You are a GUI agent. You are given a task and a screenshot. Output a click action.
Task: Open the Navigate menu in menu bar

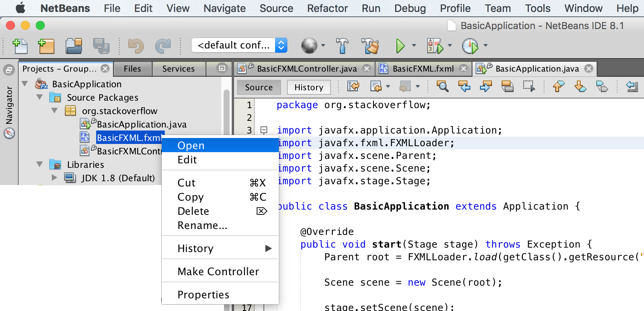[x=225, y=8]
